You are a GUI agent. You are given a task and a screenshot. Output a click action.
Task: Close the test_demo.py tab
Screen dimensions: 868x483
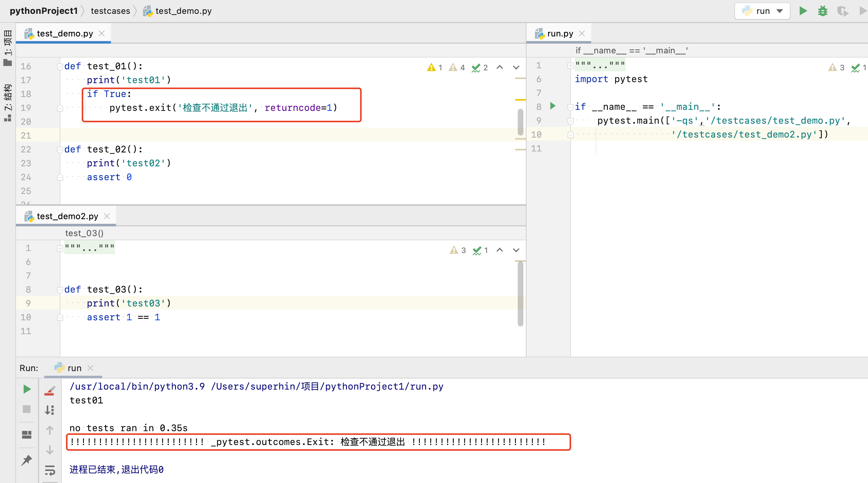click(102, 33)
